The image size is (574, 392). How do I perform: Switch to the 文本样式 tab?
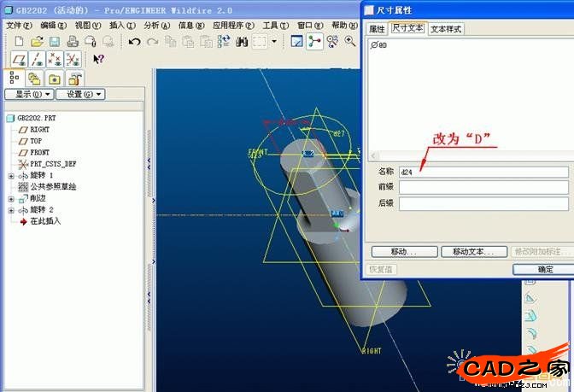click(446, 29)
